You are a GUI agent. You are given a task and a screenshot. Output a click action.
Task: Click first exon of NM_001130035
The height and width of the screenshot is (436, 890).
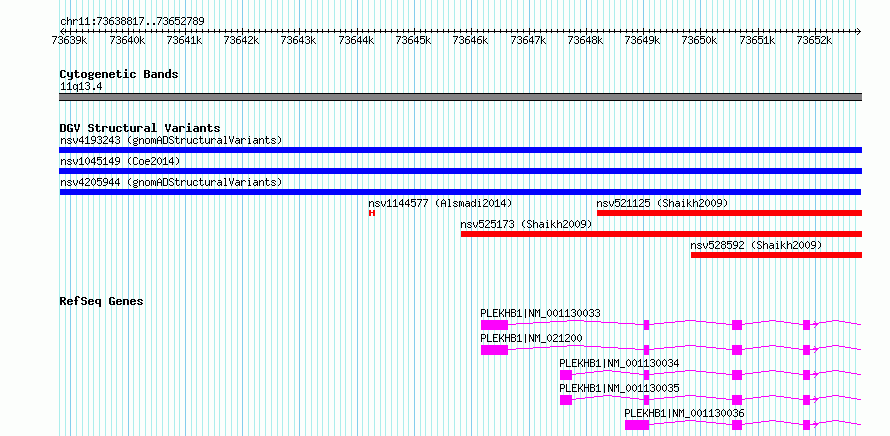tap(566, 400)
